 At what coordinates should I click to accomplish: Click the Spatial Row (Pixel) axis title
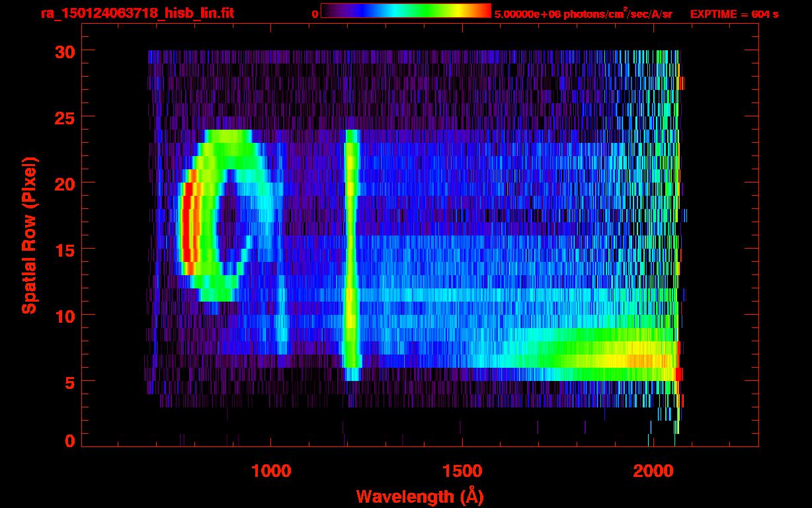click(x=29, y=235)
